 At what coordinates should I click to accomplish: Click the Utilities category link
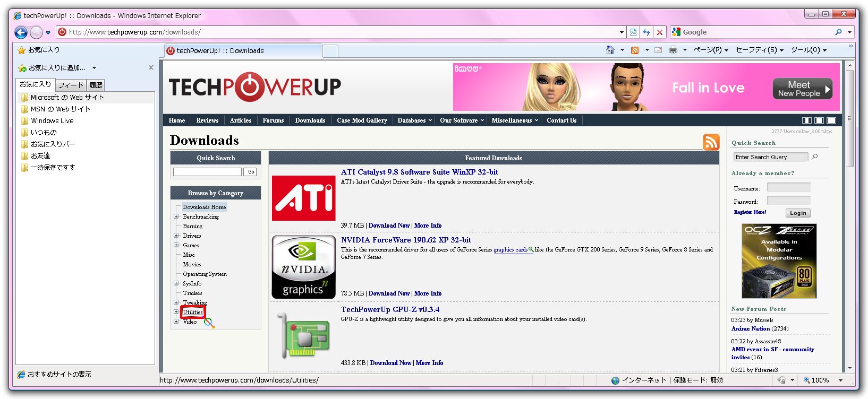193,312
